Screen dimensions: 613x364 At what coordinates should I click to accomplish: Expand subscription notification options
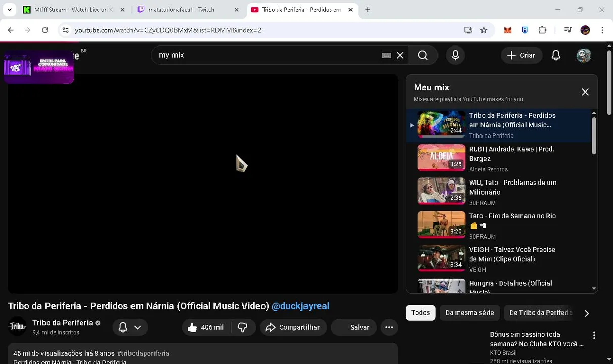coord(130,327)
